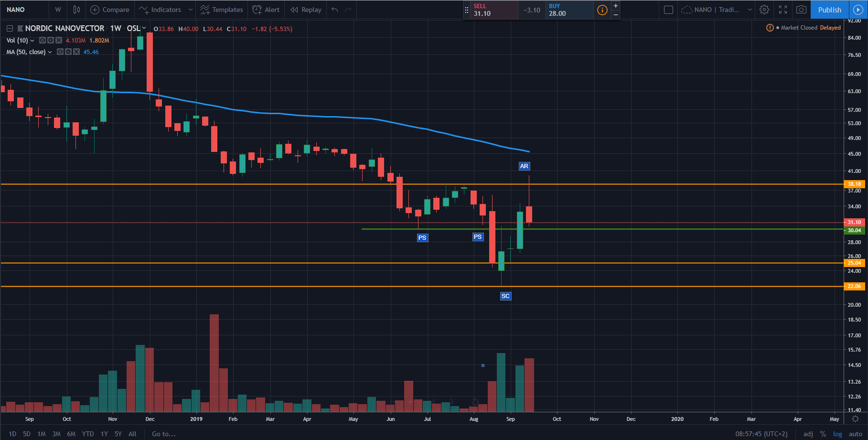This screenshot has height=440, width=868.
Task: Click the BUY 28.00 button
Action: 569,10
